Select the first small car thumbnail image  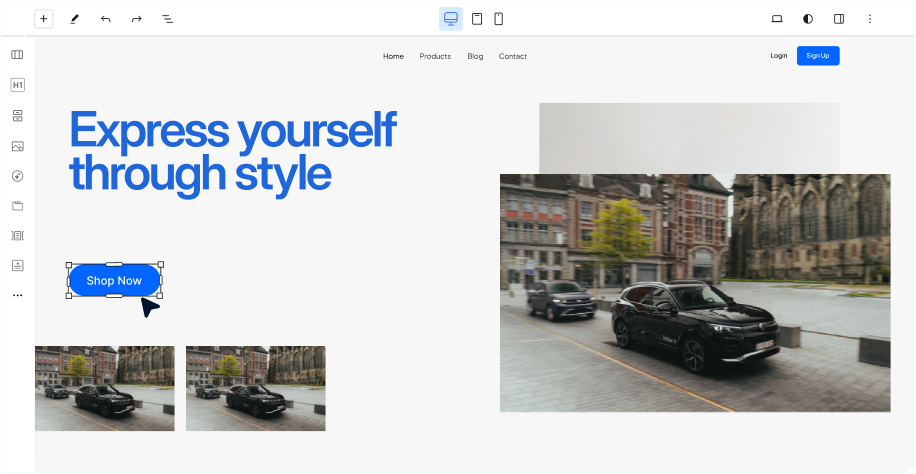(105, 388)
